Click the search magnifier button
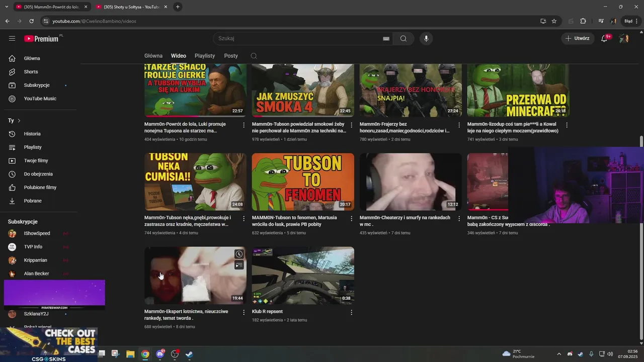The height and width of the screenshot is (362, 644). point(404,39)
